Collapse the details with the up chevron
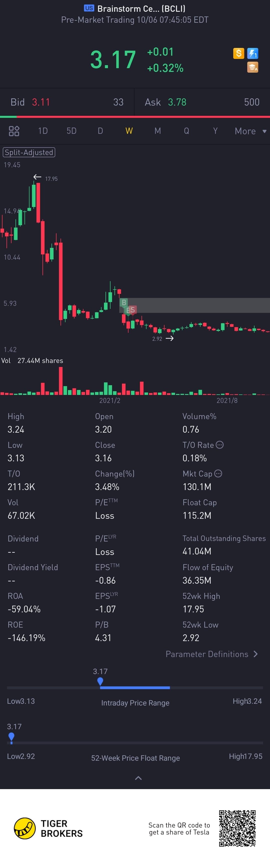 pyautogui.click(x=138, y=778)
